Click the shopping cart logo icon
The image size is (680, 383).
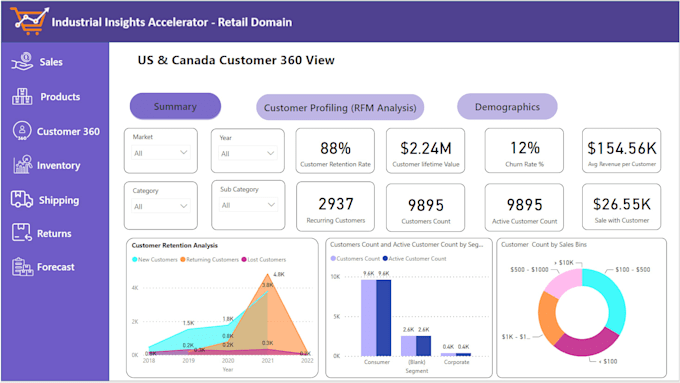pos(29,21)
